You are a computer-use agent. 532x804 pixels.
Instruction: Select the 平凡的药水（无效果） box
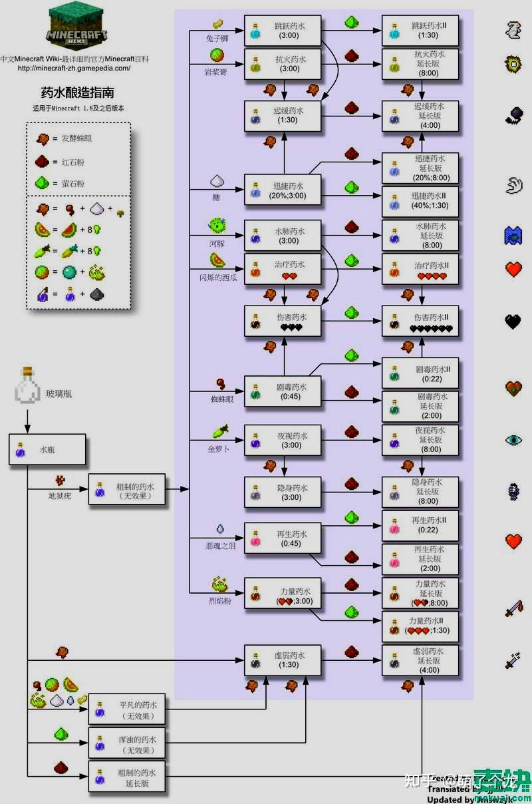127,710
